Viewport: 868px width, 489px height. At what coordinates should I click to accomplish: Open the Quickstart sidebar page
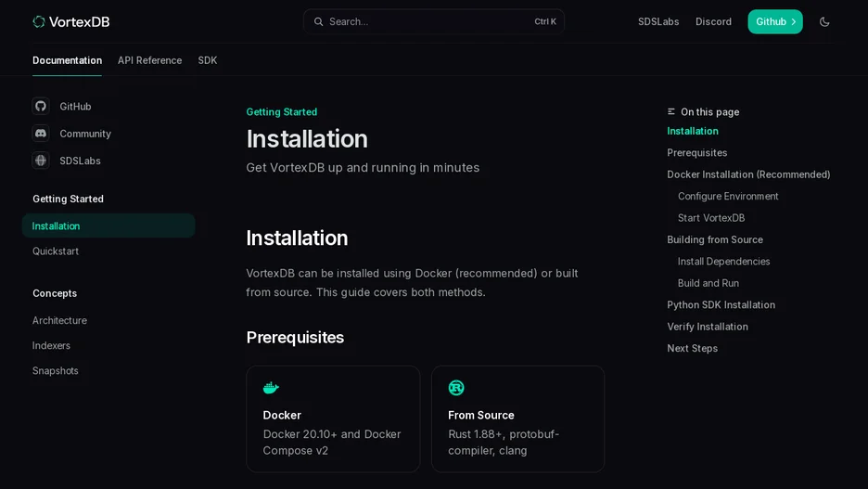[56, 251]
